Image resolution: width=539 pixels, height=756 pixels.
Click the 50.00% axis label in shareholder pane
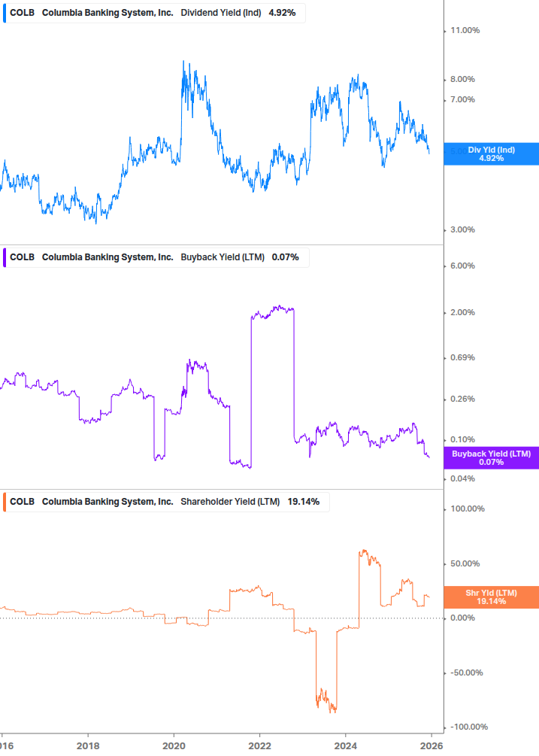click(465, 563)
